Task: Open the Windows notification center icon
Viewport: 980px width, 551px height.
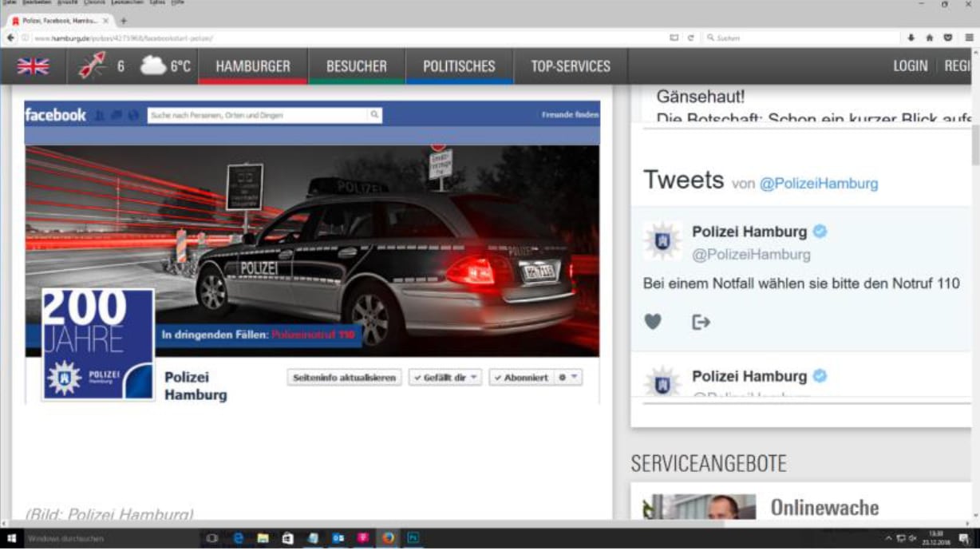Action: [964, 539]
